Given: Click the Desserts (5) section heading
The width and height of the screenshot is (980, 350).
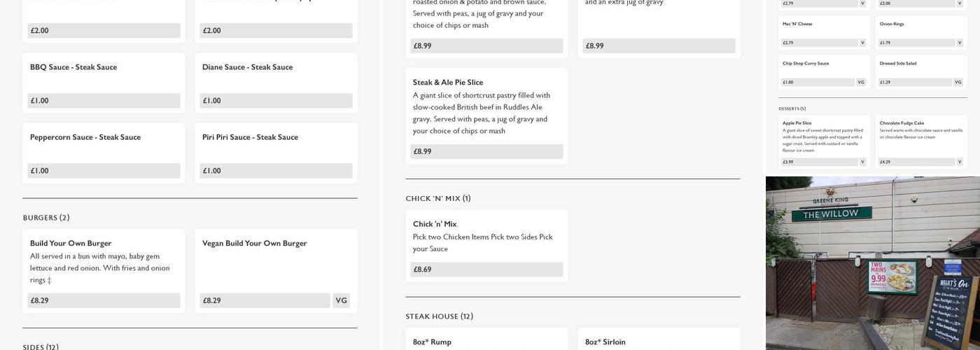Looking at the screenshot, I should pyautogui.click(x=792, y=108).
